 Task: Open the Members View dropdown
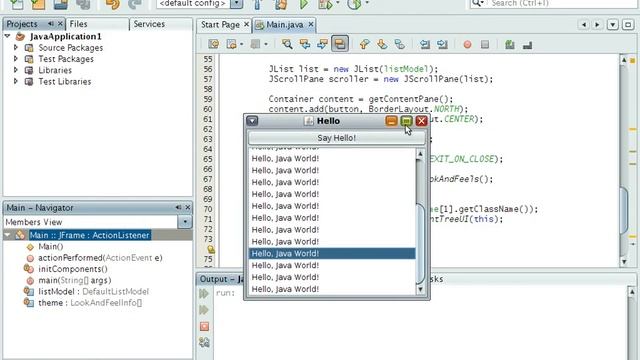pyautogui.click(x=185, y=222)
